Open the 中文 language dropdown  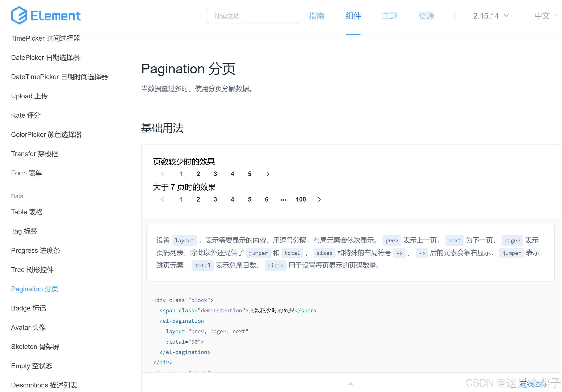(x=546, y=16)
